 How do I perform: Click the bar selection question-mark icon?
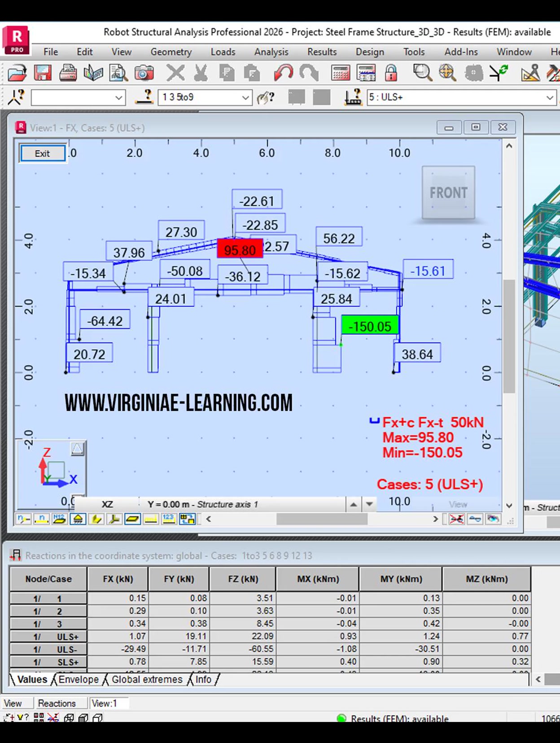tap(144, 97)
